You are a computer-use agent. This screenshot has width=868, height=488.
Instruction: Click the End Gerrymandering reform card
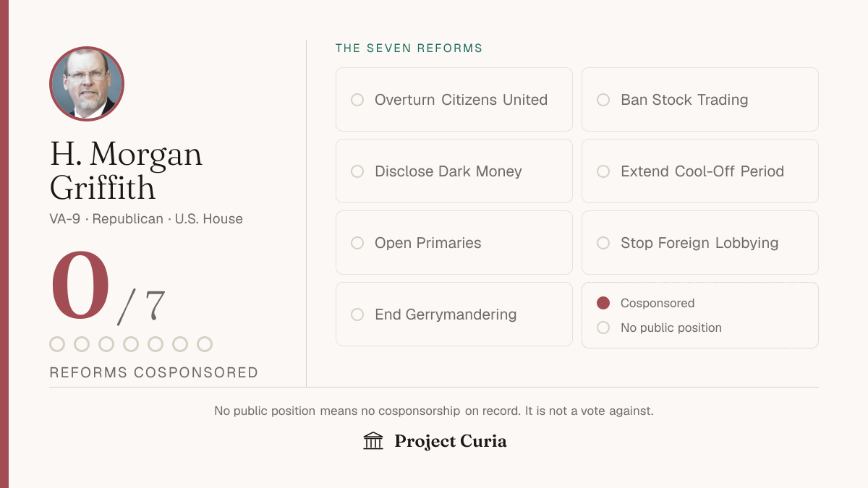[x=454, y=314]
